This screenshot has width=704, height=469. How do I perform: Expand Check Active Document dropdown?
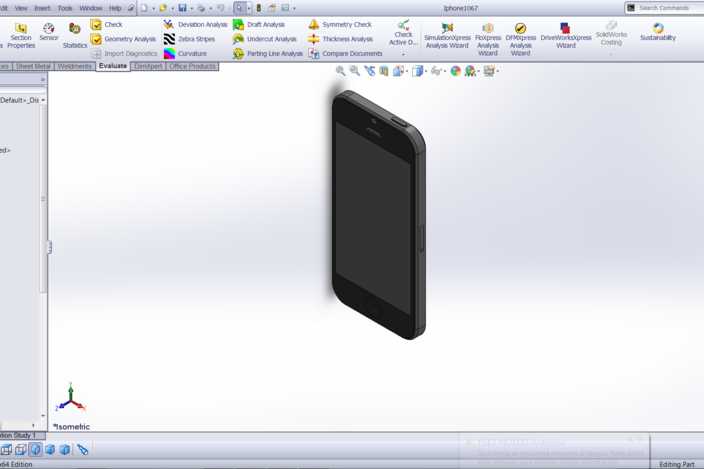(x=403, y=54)
